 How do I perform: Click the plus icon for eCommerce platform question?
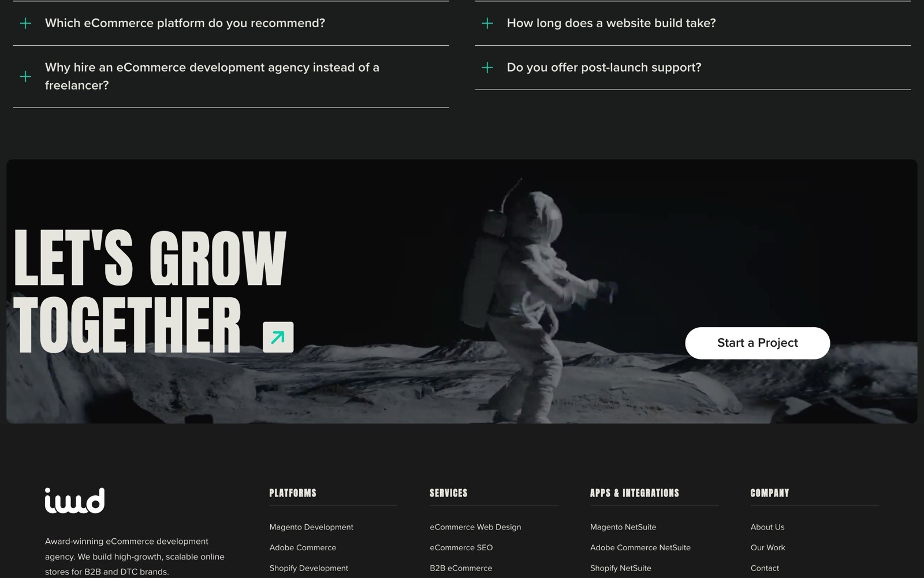(25, 23)
